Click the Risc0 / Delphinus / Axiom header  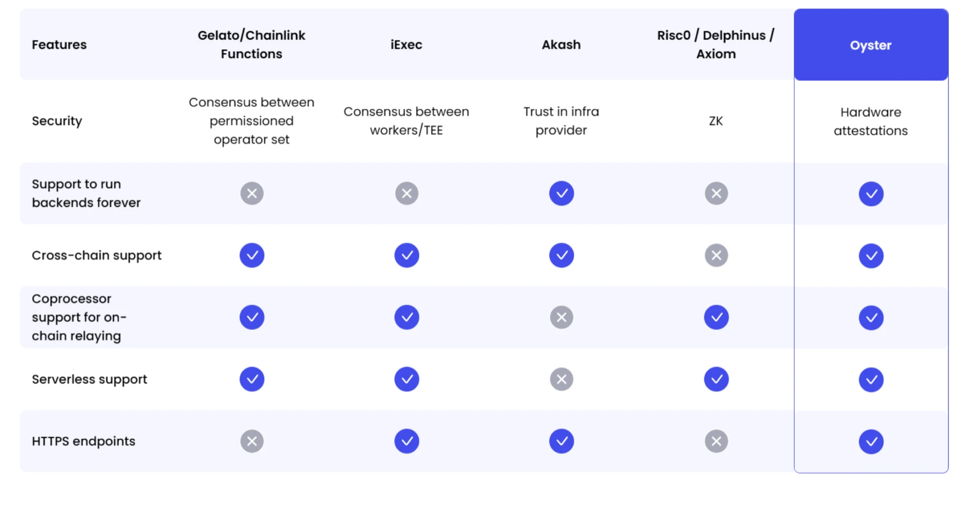tap(716, 45)
